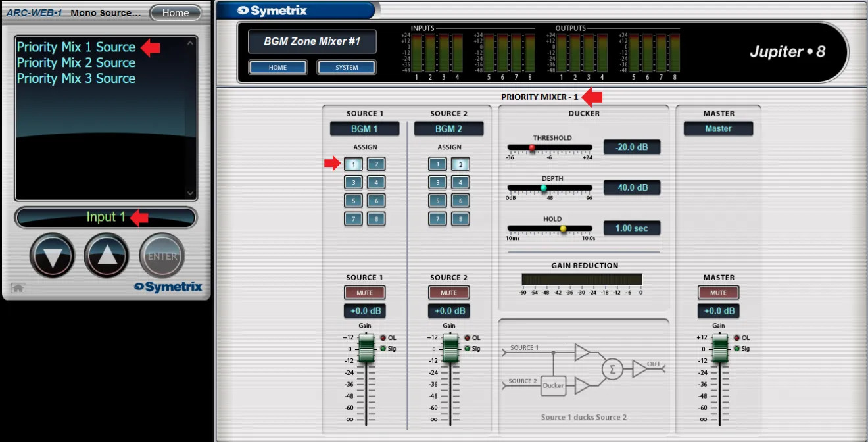Screen dimensions: 868x442
Task: Click the Source 2 gain value field
Action: pyautogui.click(x=448, y=311)
